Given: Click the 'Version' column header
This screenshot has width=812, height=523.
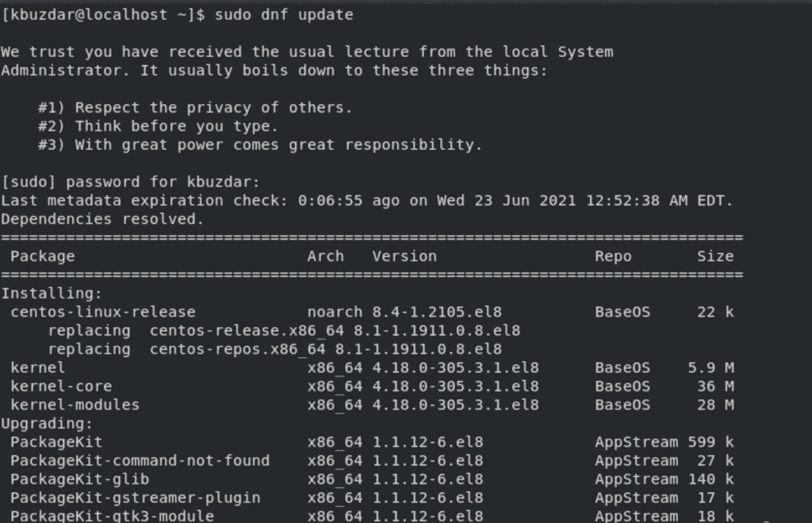Looking at the screenshot, I should pyautogui.click(x=404, y=256).
